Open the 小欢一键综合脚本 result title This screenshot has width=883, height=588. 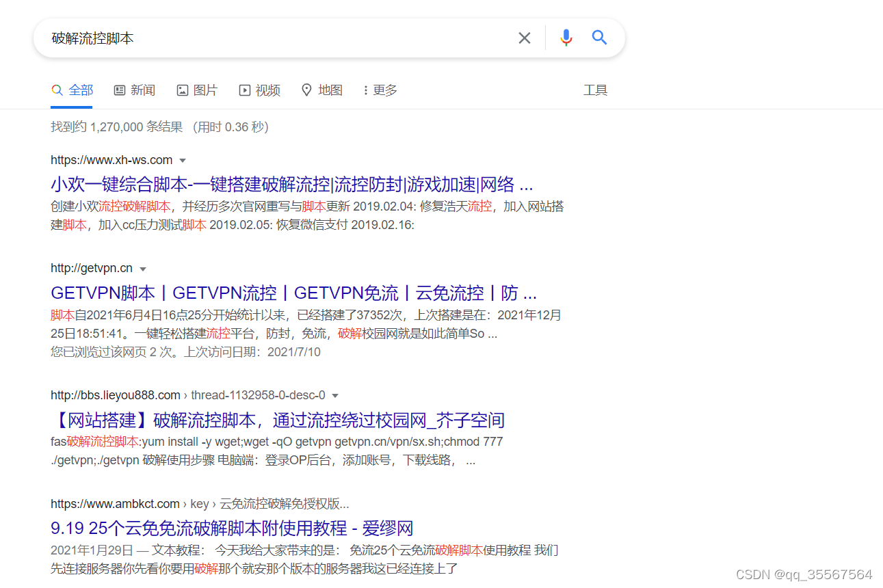(x=291, y=185)
